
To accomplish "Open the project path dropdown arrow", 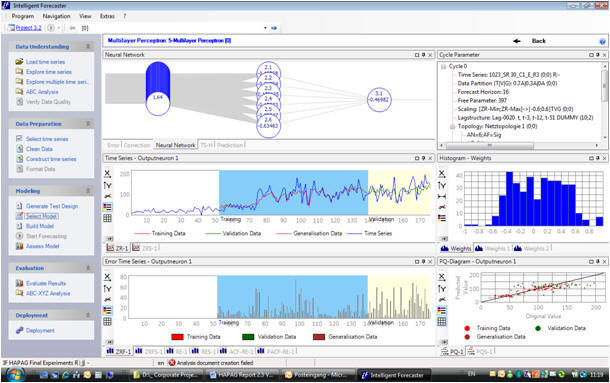I will click(265, 28).
